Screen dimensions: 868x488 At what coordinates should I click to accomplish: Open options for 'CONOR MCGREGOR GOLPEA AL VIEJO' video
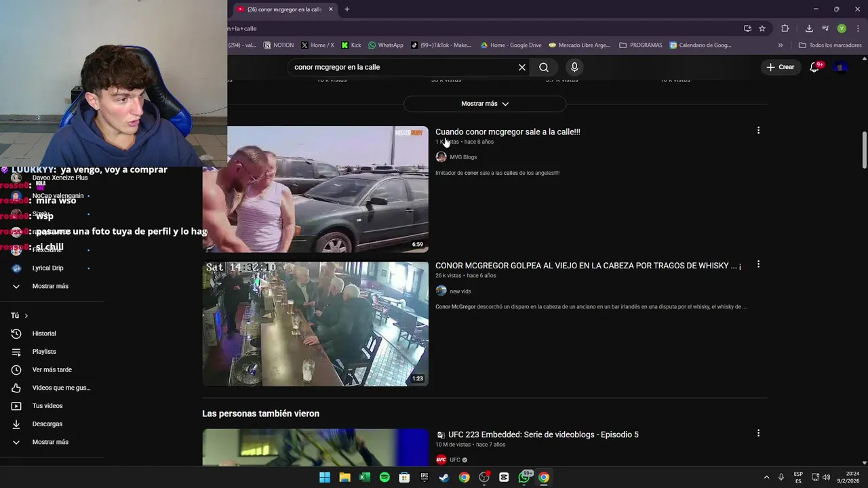(758, 264)
